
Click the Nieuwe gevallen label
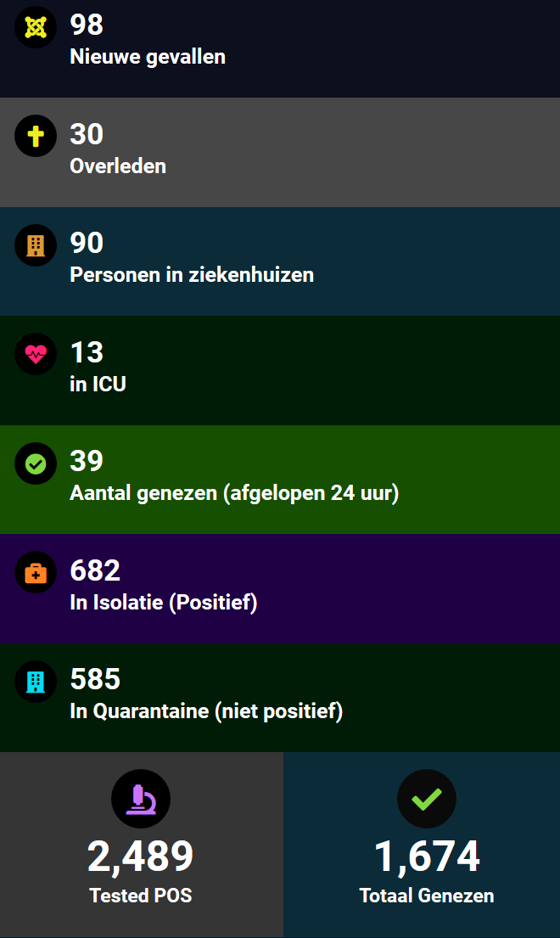point(148,58)
